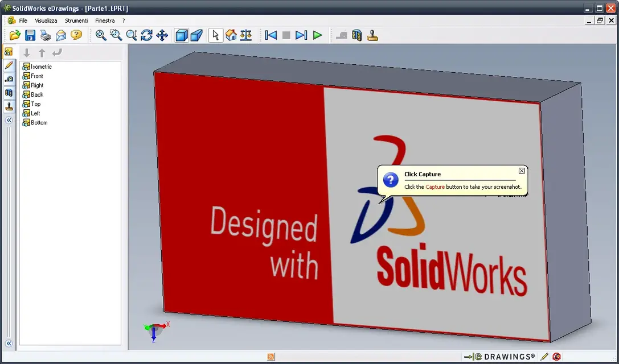Screen dimensions: 619x364
Task: Close the inner Parte1.EPRT document
Action: pos(611,20)
